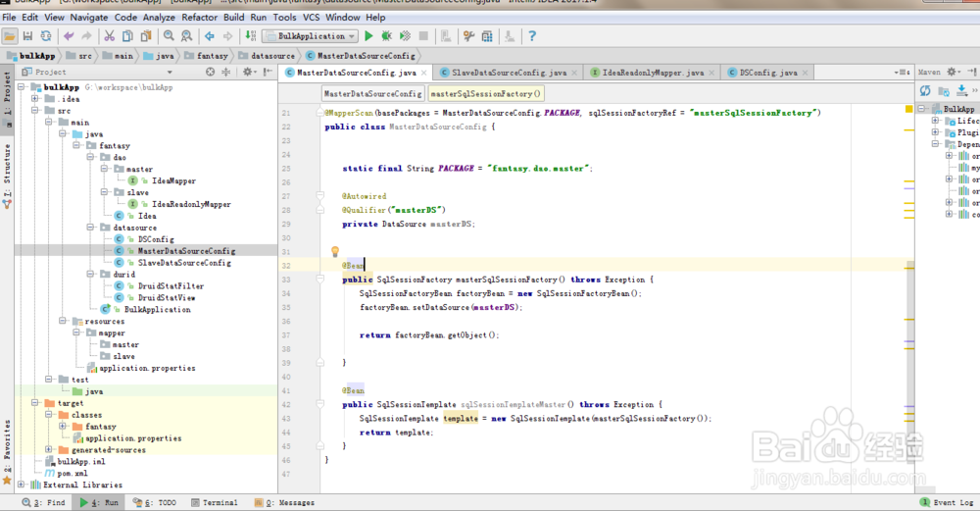Image resolution: width=980 pixels, height=511 pixels.
Task: Copy using the toolbar copy icon
Action: (x=127, y=36)
